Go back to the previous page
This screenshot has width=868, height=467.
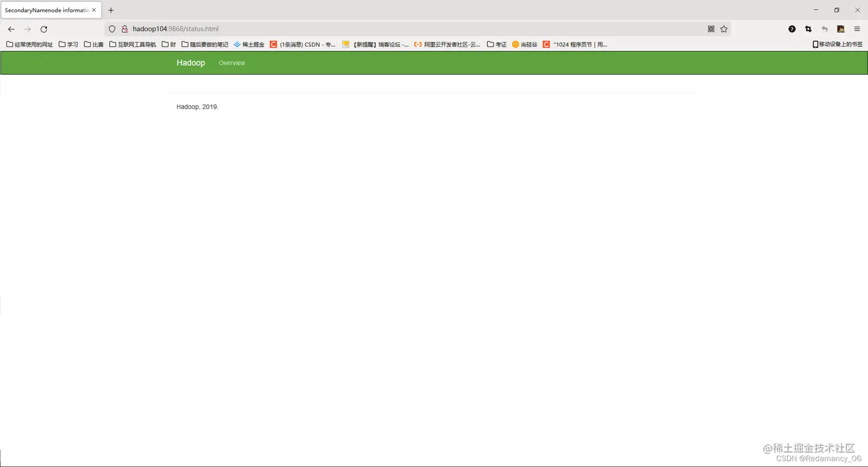[x=11, y=29]
